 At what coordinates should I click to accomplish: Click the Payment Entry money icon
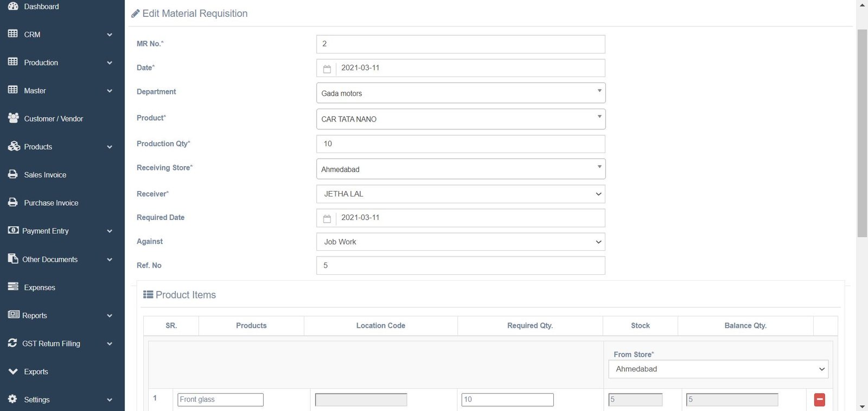point(14,230)
